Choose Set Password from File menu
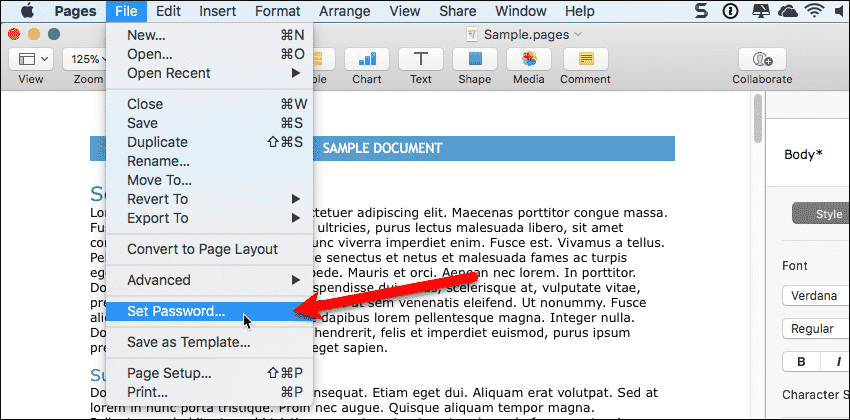The width and height of the screenshot is (850, 420). 176,311
